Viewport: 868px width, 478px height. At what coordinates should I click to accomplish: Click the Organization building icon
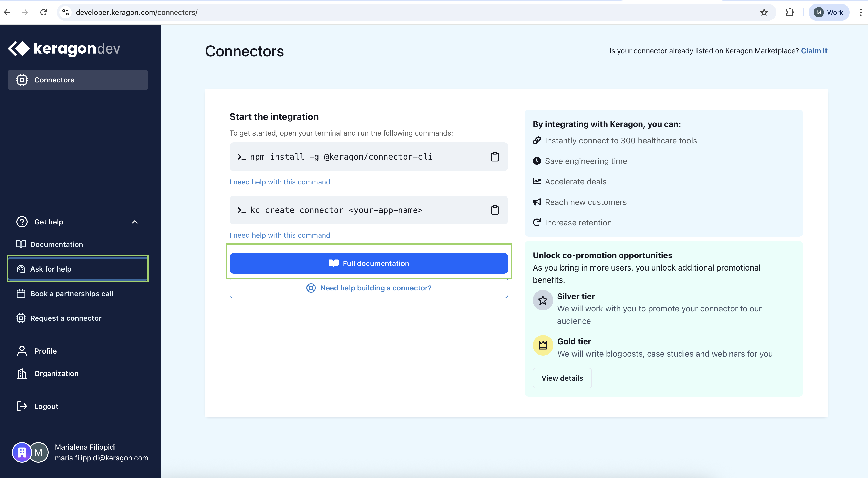pos(22,373)
